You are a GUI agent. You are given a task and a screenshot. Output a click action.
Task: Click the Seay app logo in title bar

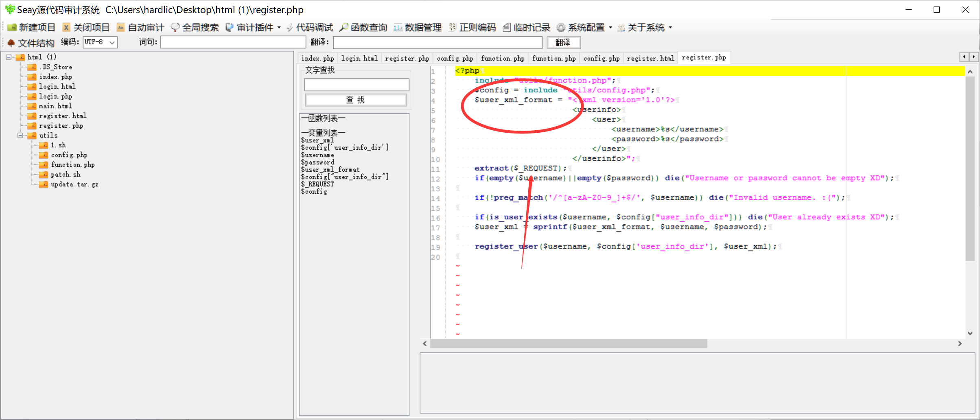tap(10, 9)
